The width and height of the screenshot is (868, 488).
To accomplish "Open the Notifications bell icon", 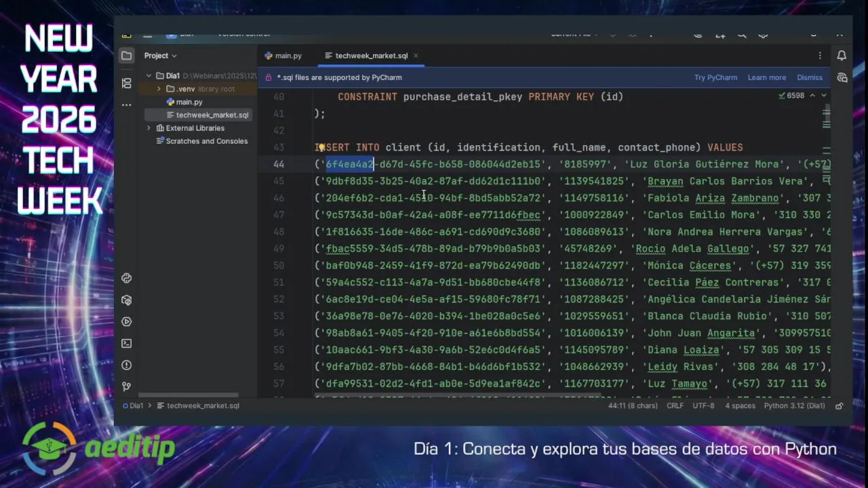I will pos(842,56).
